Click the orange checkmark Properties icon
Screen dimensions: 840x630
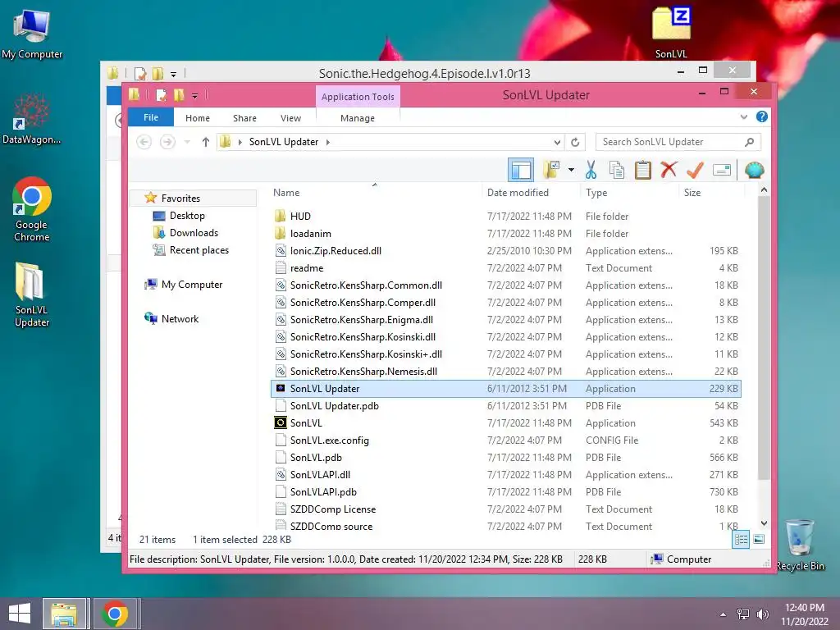point(695,171)
